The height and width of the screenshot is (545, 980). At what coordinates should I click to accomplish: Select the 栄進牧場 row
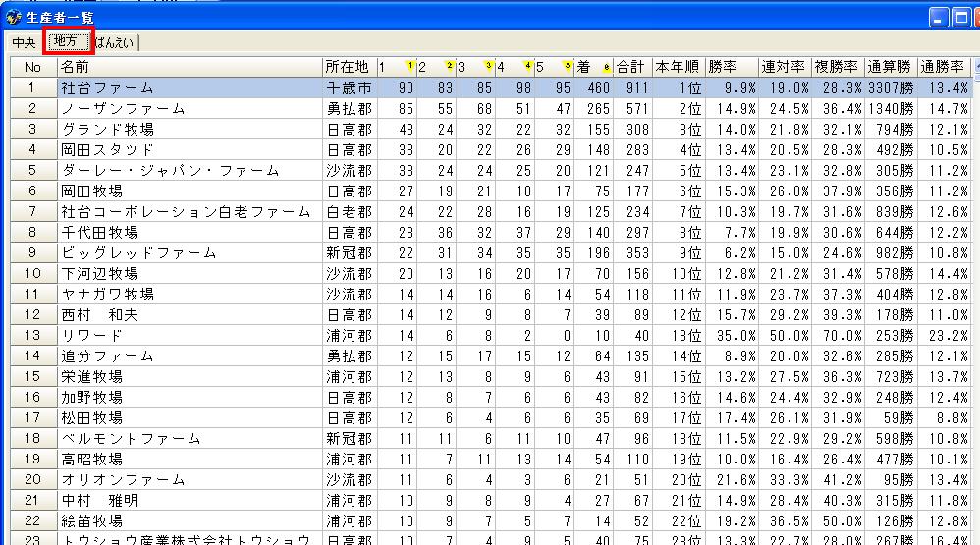(x=491, y=377)
